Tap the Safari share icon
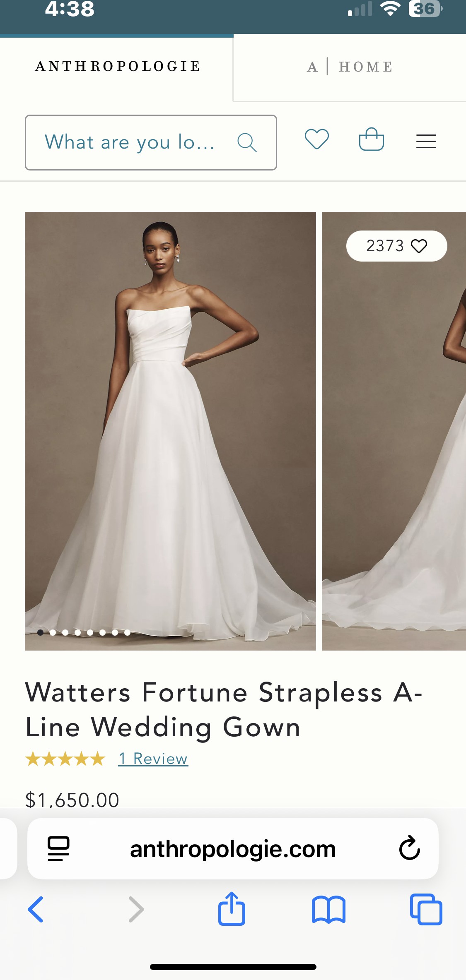This screenshot has height=980, width=466. [x=232, y=908]
